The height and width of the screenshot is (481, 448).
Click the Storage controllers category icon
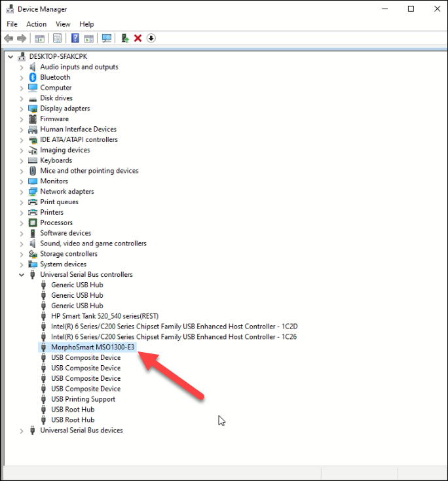(x=33, y=254)
